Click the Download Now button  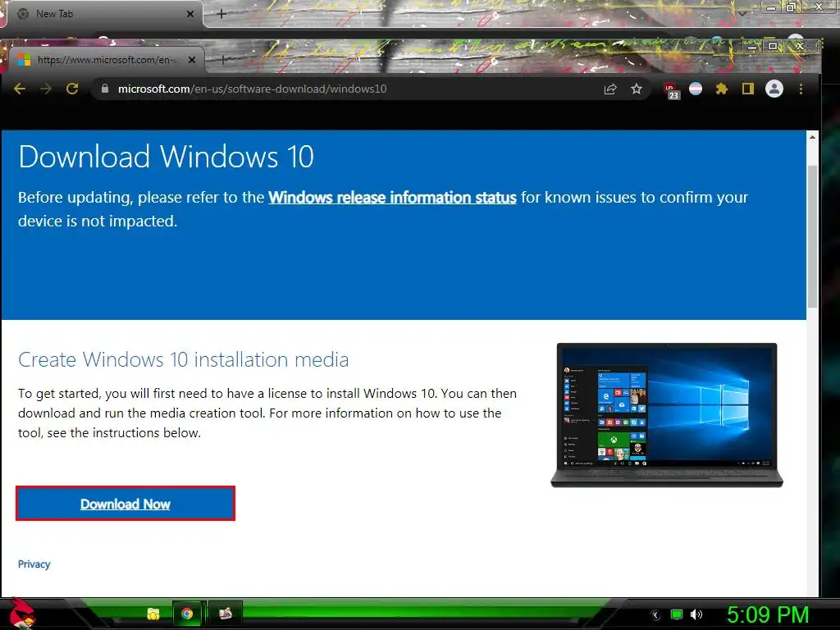(x=126, y=504)
